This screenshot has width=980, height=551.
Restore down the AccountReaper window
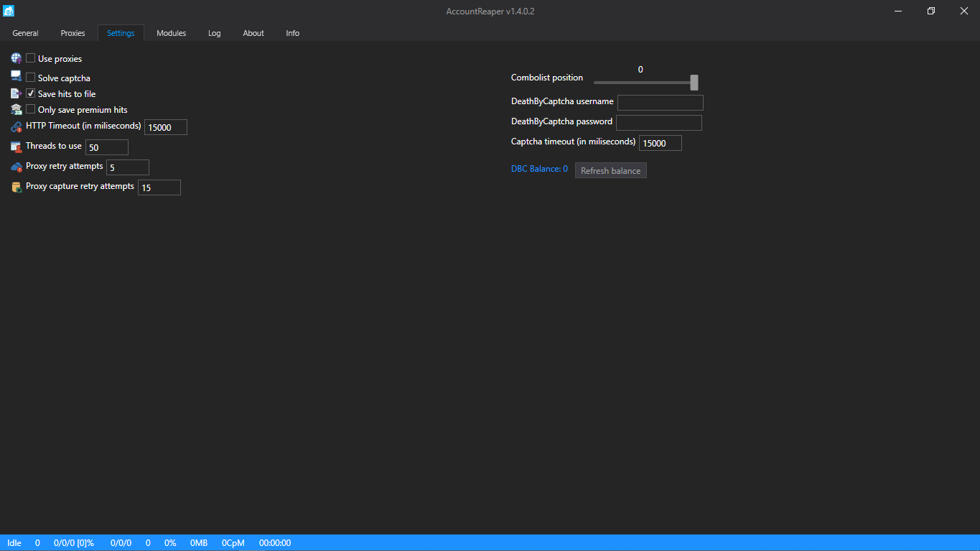pos(931,11)
